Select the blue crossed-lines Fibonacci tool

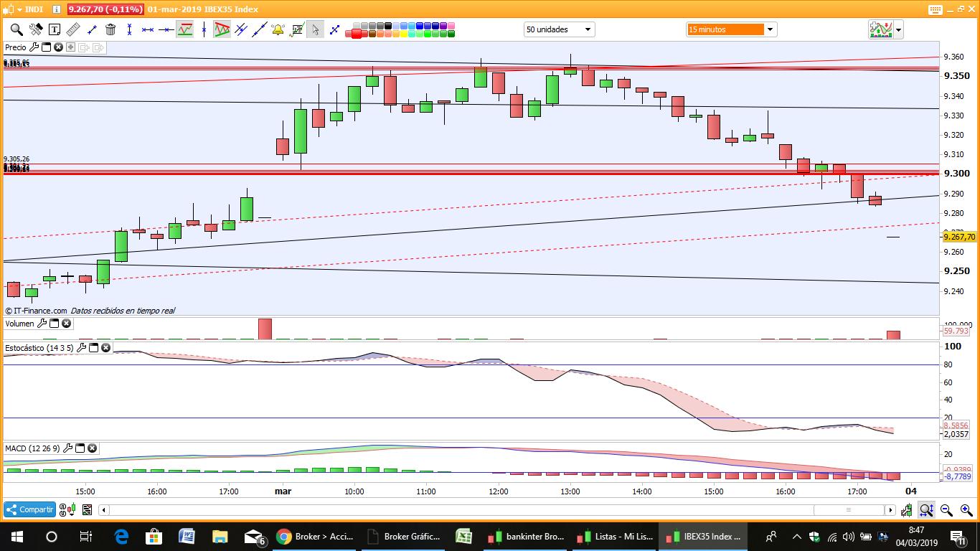click(334, 29)
